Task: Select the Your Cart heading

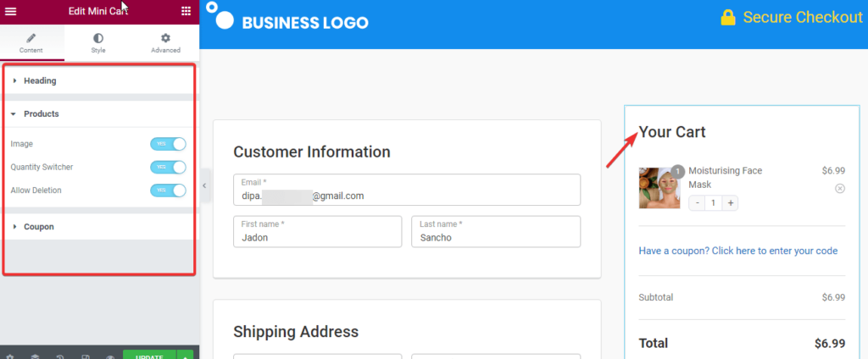Action: click(x=672, y=131)
